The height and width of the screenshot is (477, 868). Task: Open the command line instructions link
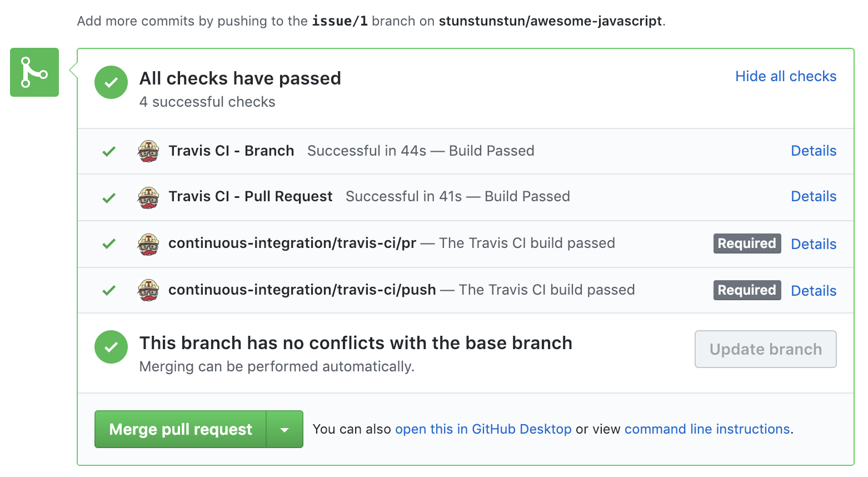pyautogui.click(x=707, y=429)
